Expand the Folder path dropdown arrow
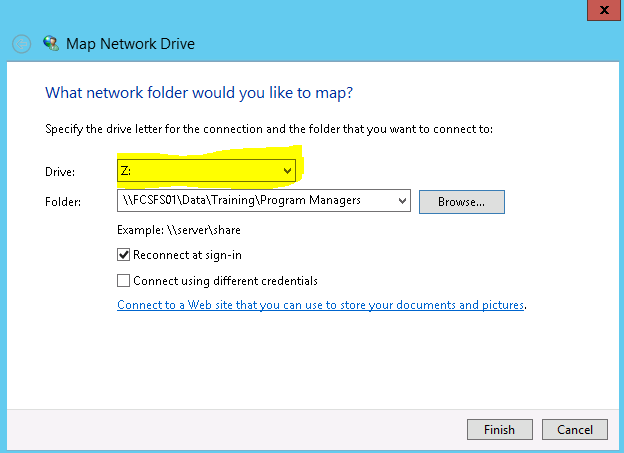 pyautogui.click(x=402, y=201)
